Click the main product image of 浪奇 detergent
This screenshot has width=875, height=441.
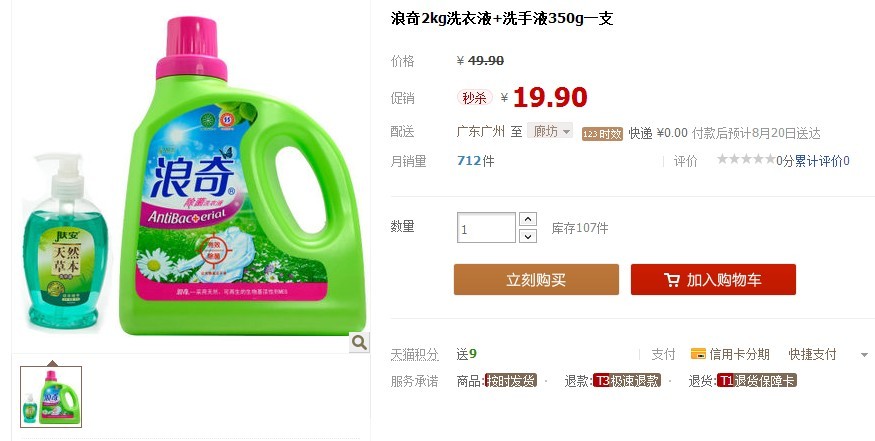click(191, 176)
